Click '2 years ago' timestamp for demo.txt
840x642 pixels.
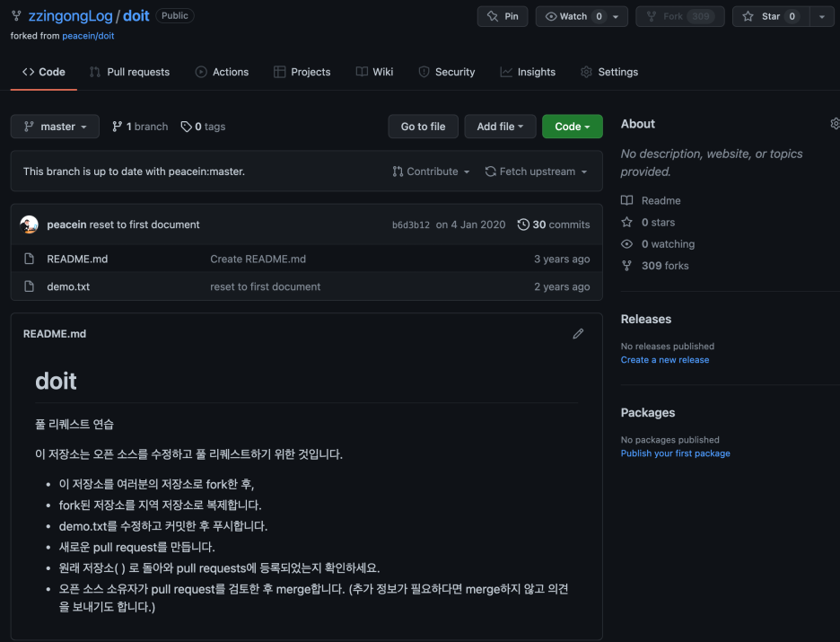[x=562, y=286]
